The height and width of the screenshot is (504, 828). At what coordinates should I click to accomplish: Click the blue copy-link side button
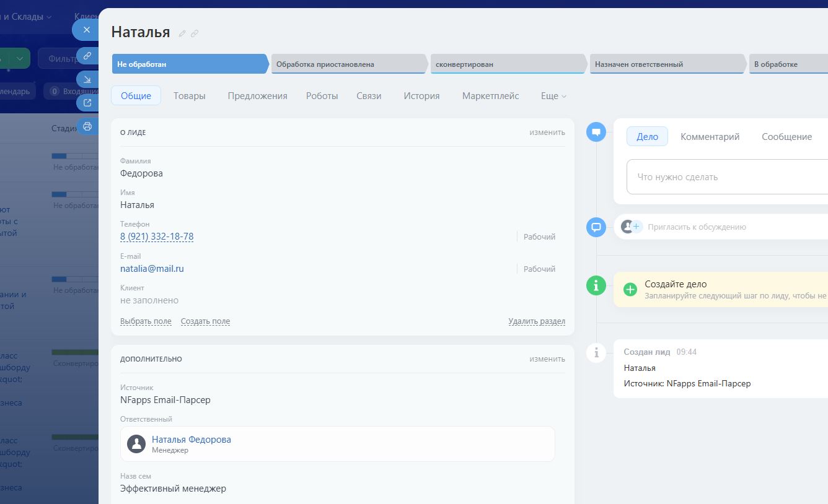coord(87,56)
